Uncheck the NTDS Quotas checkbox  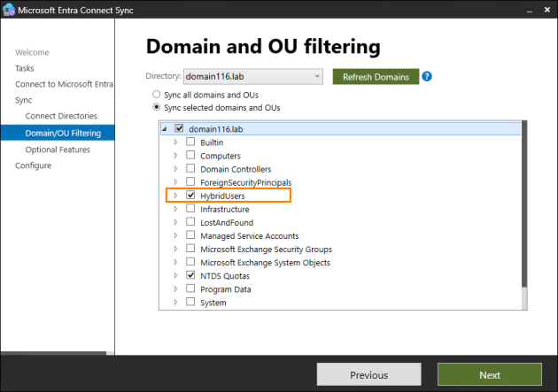click(x=190, y=275)
